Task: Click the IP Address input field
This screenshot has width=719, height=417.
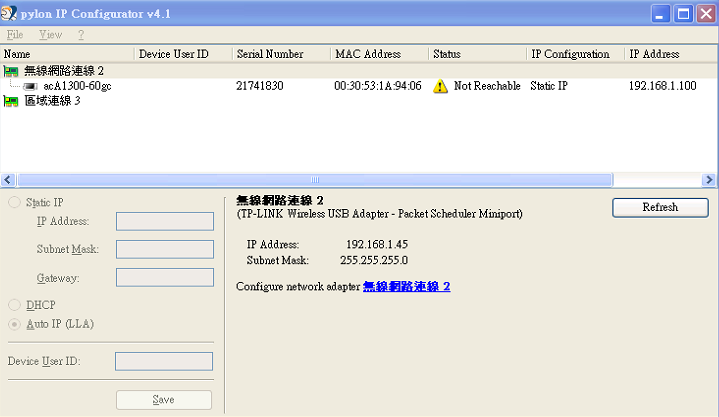Action: (165, 221)
